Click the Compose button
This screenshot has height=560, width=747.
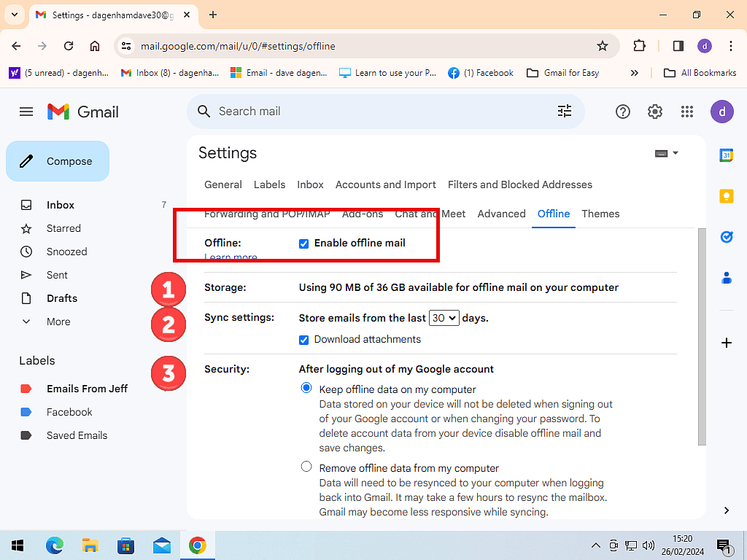click(58, 161)
